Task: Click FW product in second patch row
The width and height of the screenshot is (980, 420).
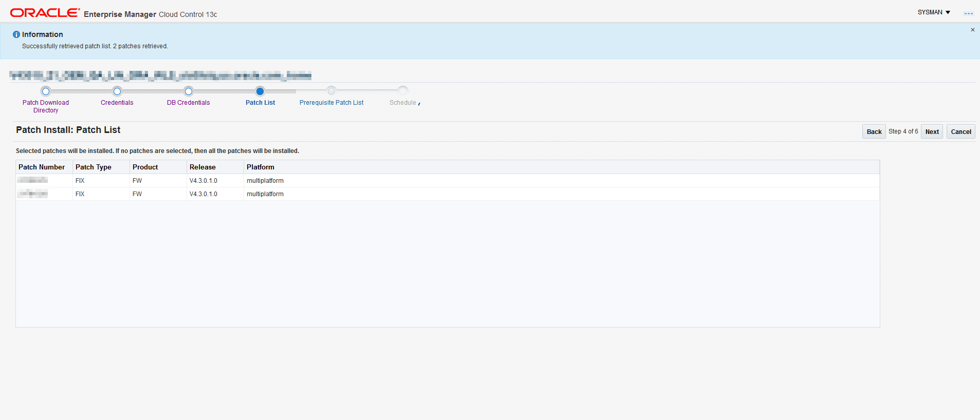Action: [137, 194]
